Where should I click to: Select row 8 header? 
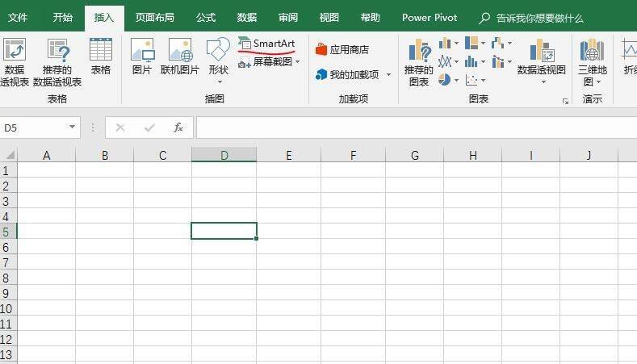point(8,278)
